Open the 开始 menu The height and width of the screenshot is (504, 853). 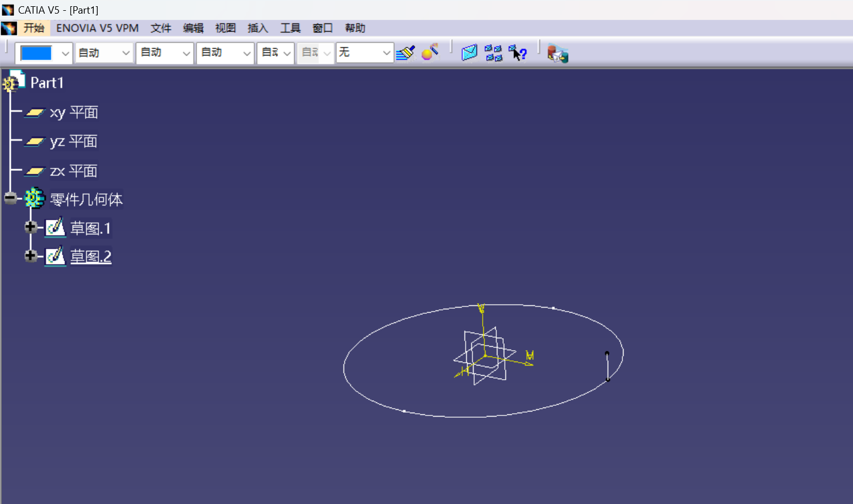34,28
